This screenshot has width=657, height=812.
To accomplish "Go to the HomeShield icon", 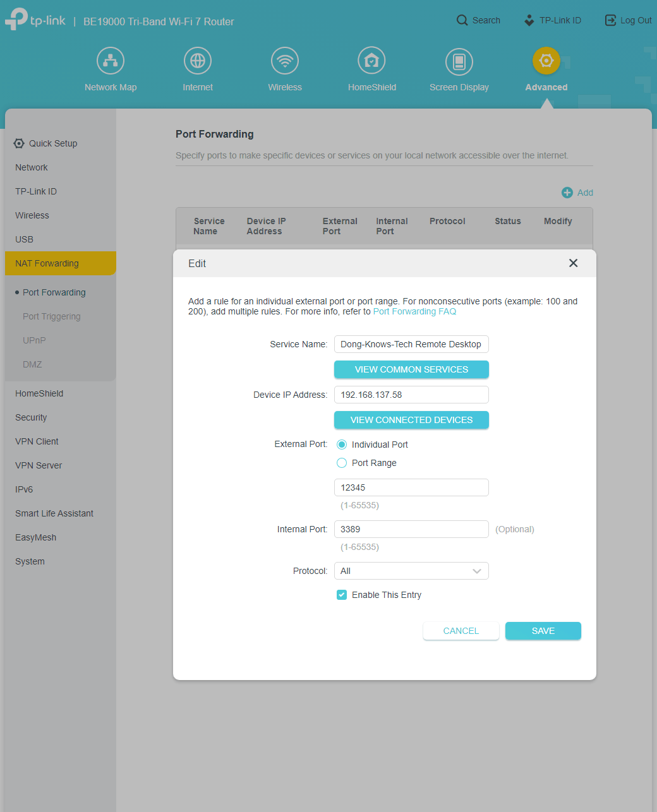I will (x=371, y=61).
